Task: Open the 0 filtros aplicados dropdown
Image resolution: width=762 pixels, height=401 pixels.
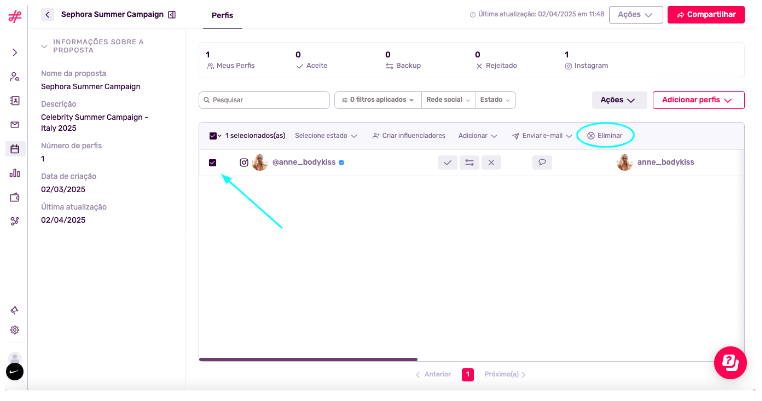Action: click(x=378, y=100)
